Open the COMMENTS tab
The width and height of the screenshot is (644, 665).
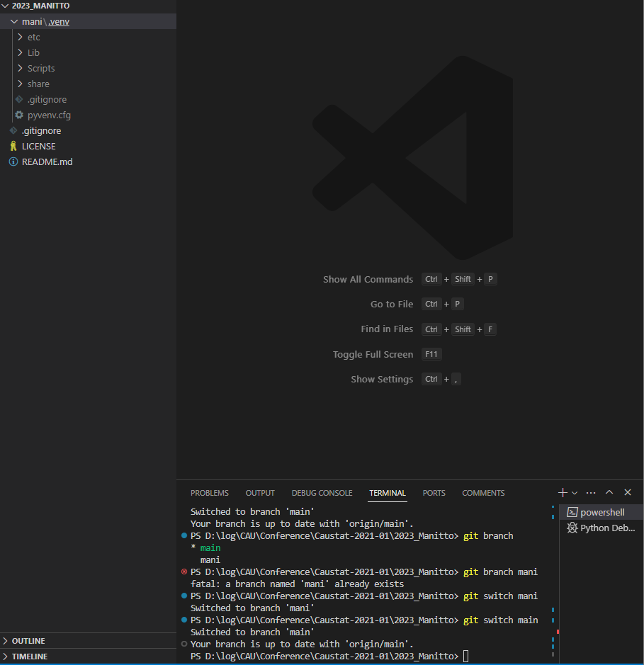click(x=483, y=493)
